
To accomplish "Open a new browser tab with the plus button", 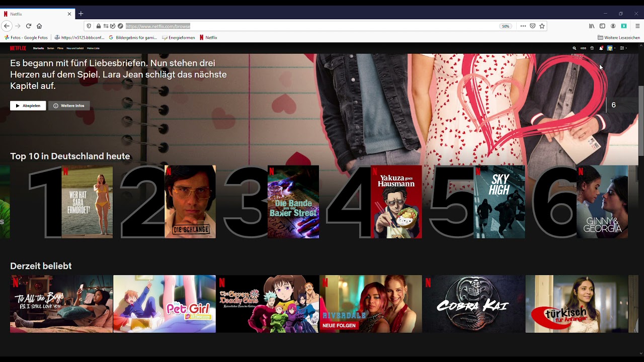I will point(80,14).
